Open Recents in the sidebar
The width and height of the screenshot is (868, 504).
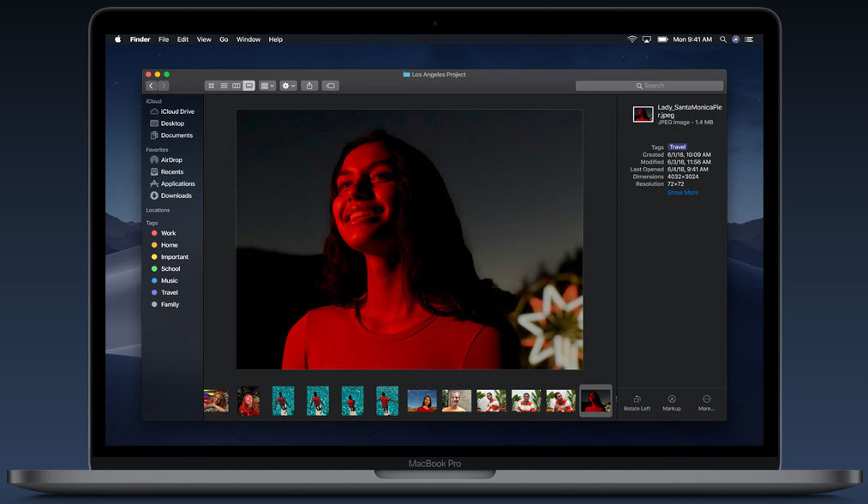pyautogui.click(x=166, y=171)
